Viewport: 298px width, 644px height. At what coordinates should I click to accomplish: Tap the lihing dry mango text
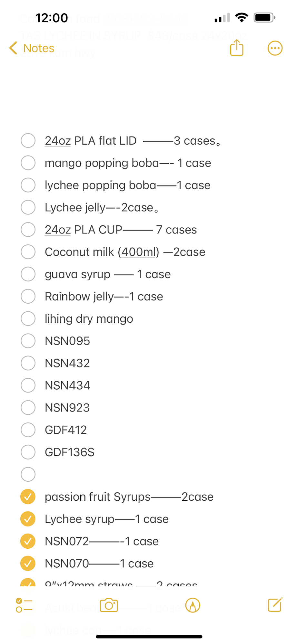[89, 319]
